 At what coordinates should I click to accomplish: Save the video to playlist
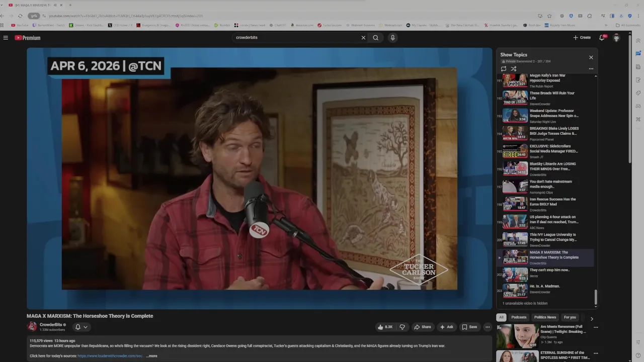coord(469,327)
